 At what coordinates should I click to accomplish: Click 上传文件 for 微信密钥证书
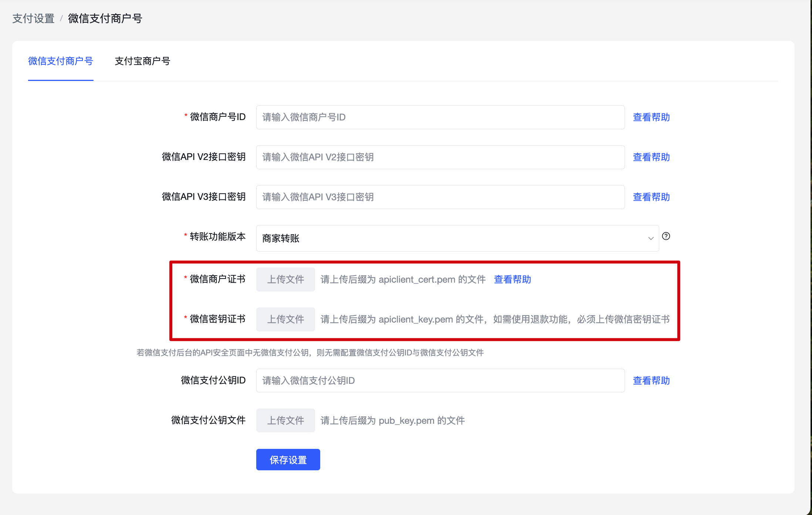point(285,319)
